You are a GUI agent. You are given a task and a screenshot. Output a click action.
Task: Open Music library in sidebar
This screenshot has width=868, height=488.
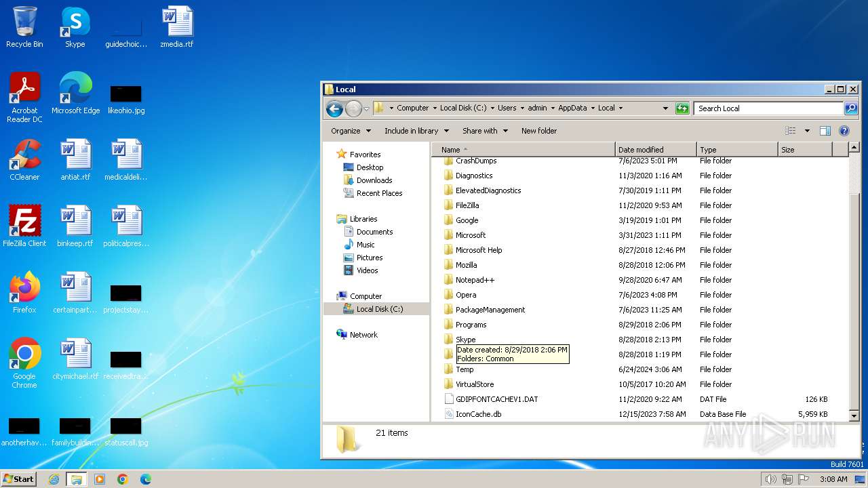pyautogui.click(x=365, y=245)
